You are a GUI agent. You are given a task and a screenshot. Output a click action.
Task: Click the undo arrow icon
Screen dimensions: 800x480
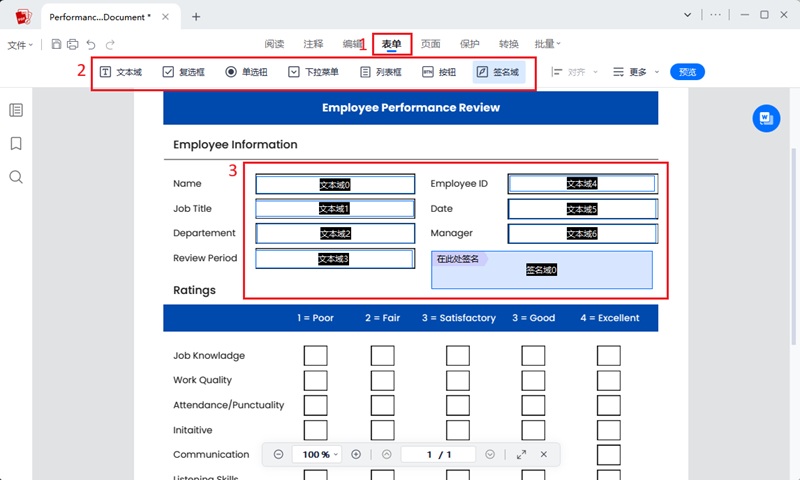click(91, 44)
